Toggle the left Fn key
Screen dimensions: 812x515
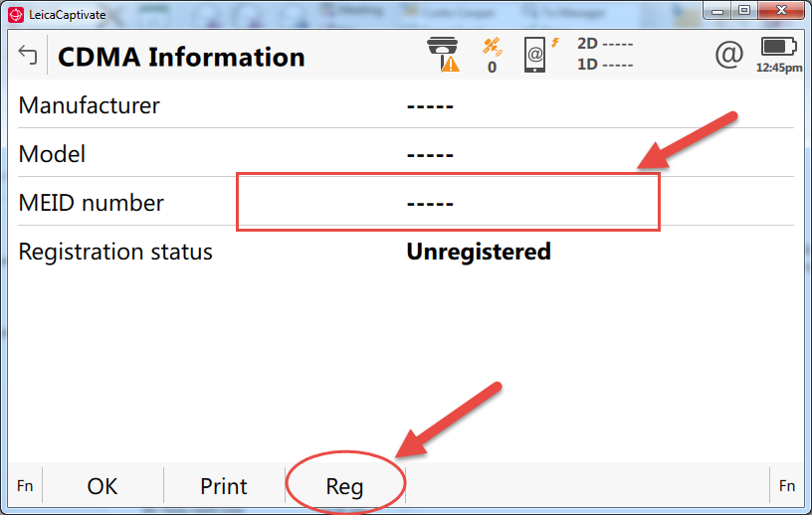coord(24,486)
